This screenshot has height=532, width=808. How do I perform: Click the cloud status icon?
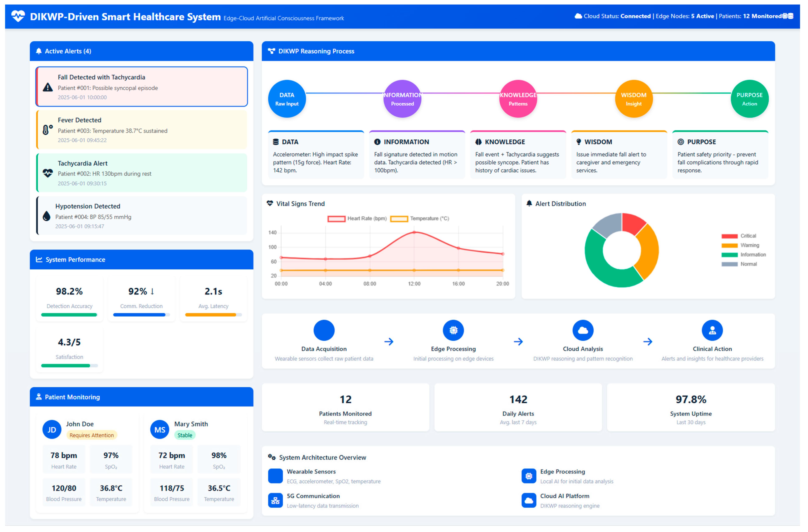tap(578, 16)
